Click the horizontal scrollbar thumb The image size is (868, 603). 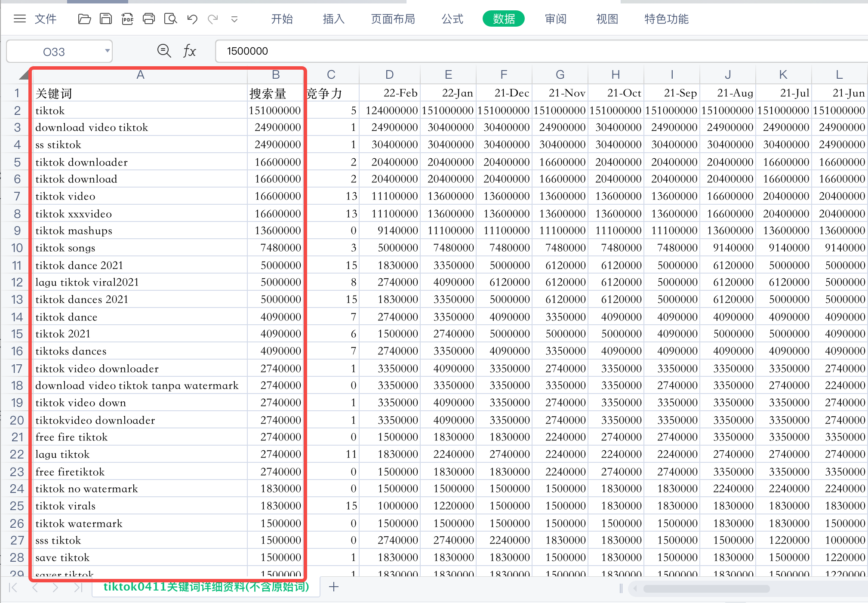tap(706, 588)
